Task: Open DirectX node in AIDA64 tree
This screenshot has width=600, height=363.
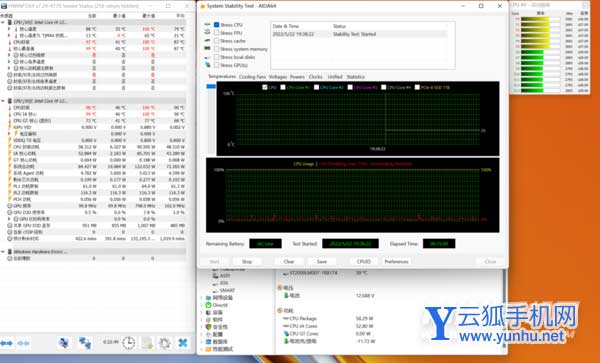Action: click(220, 305)
